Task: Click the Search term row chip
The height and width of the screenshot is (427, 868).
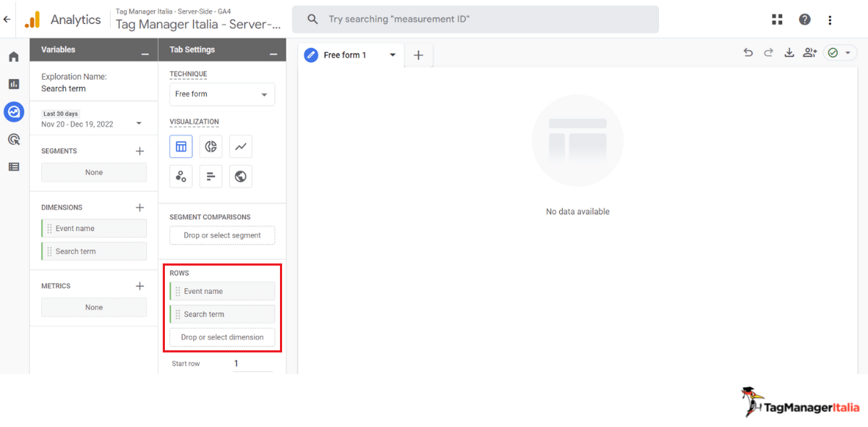Action: coord(222,314)
